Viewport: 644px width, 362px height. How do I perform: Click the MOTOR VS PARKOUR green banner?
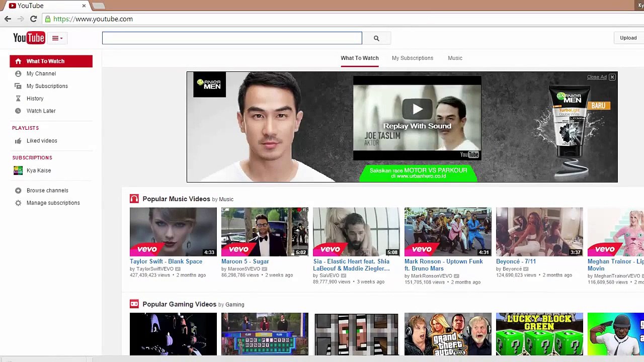tap(418, 173)
